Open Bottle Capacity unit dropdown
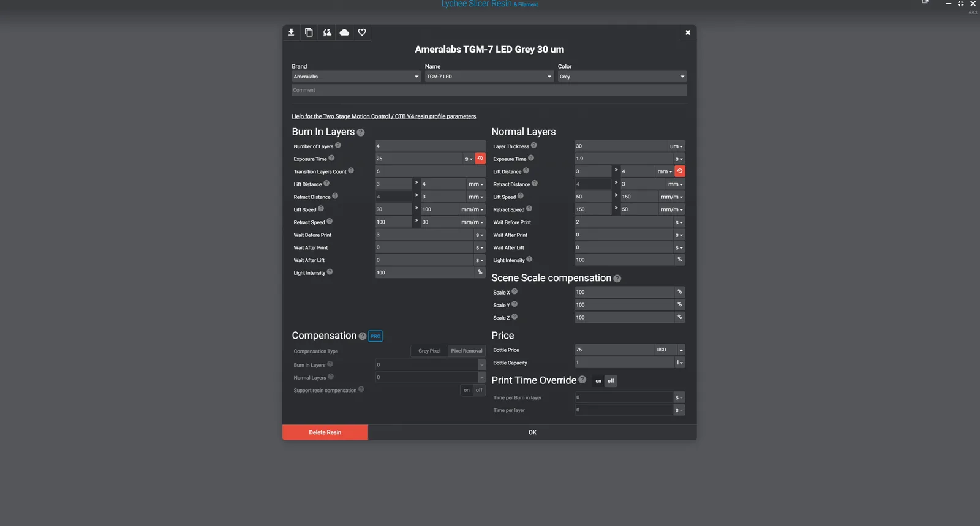The width and height of the screenshot is (980, 526). tap(680, 363)
